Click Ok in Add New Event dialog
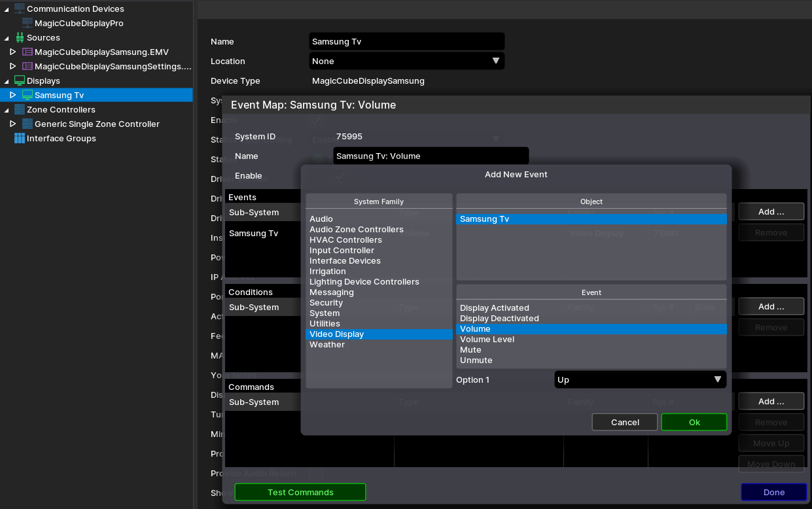The width and height of the screenshot is (812, 509). [694, 422]
